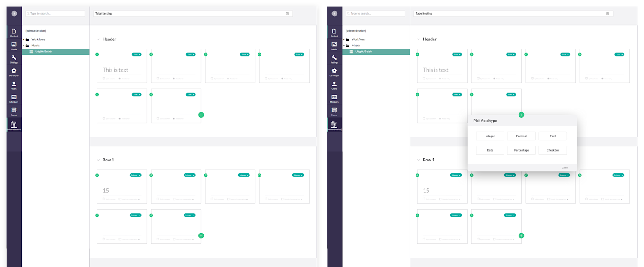Image resolution: width=644 pixels, height=267 pixels.
Task: Add Header cell via plus icon, no-dialog screenshot
Action: [x=201, y=115]
